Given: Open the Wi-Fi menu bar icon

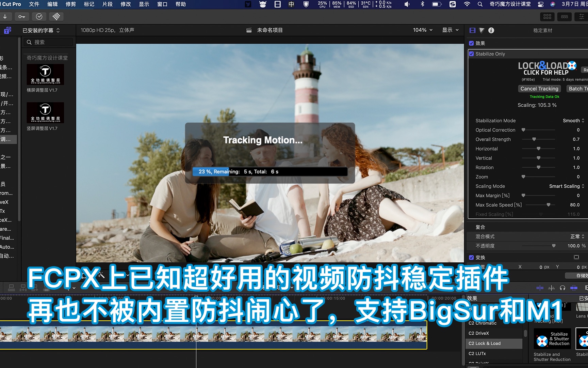Looking at the screenshot, I should 467,4.
